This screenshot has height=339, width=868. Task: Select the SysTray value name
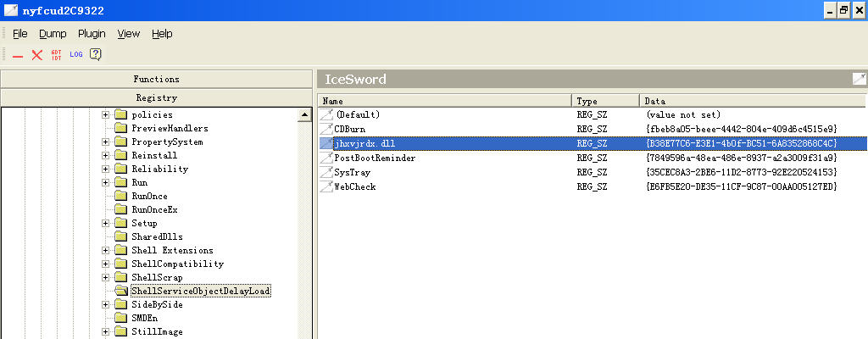(353, 172)
